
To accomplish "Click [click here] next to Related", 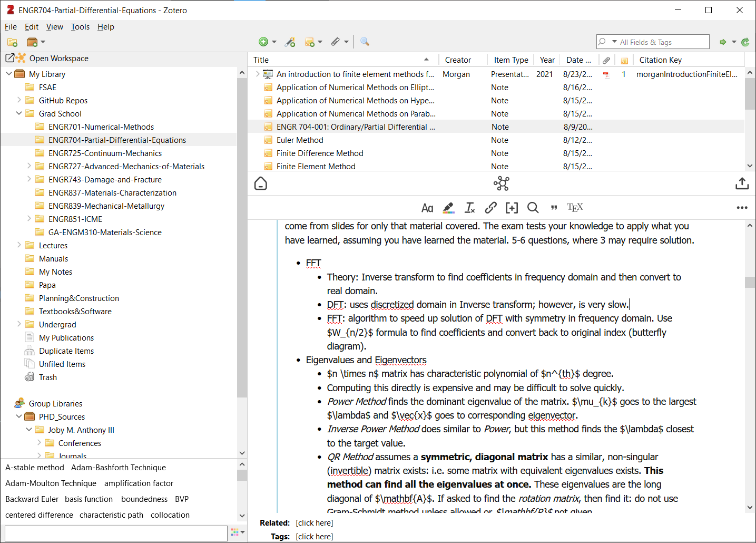I will [315, 522].
